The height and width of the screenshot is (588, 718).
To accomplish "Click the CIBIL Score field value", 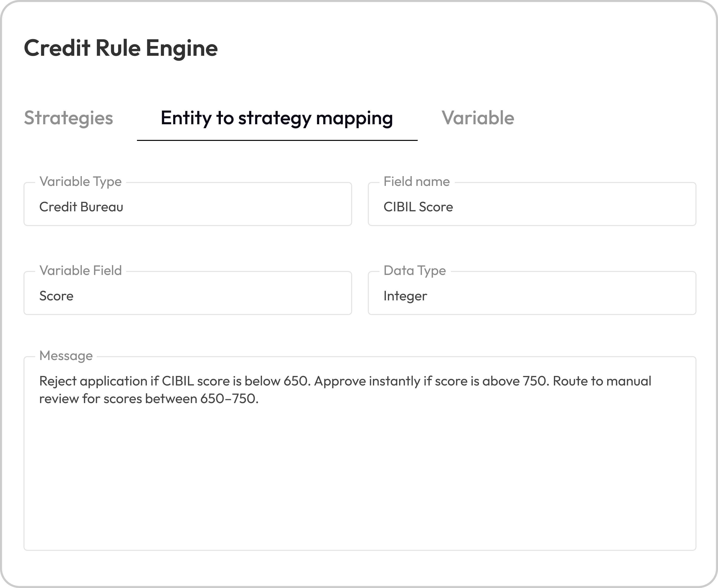I will tap(418, 207).
